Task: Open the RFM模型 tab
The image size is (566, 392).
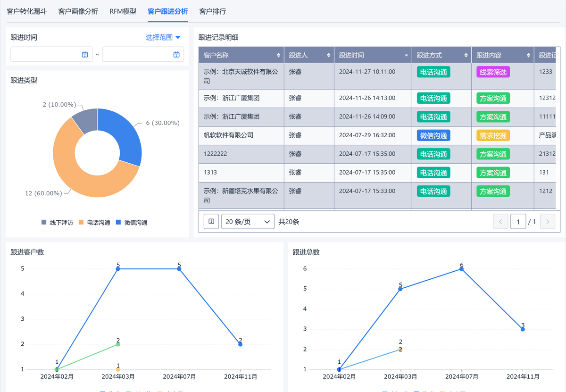Action: [x=123, y=11]
